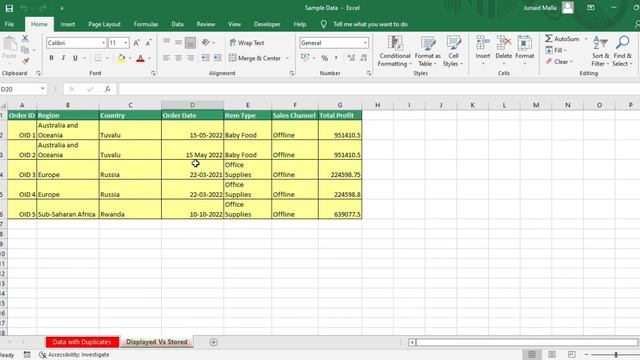Screen dimensions: 640x360
Task: Apply Percent Style format
Action: tap(324, 58)
